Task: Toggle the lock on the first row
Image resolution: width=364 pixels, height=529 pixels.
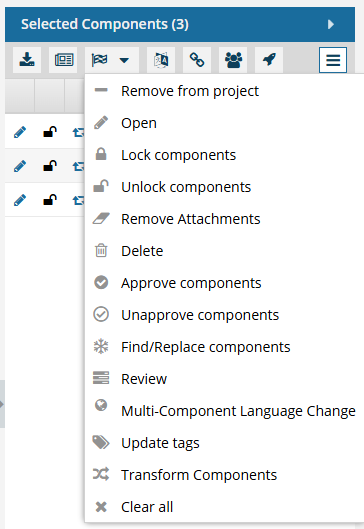Action: pyautogui.click(x=50, y=132)
